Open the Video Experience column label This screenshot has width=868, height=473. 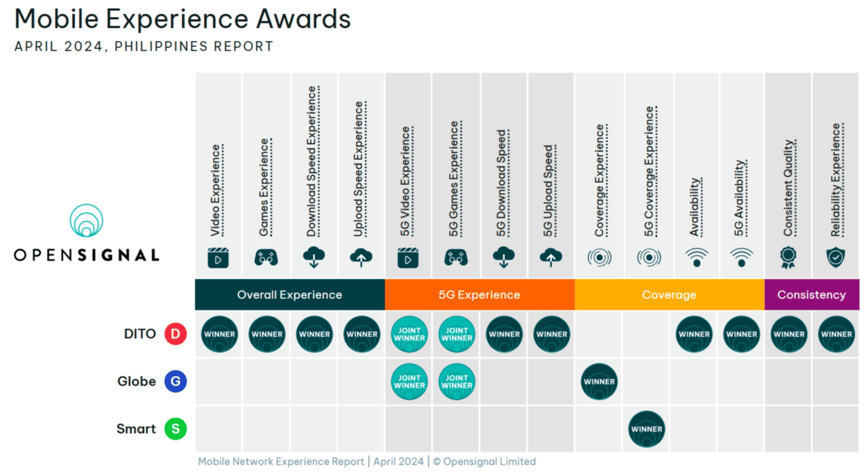tap(216, 190)
